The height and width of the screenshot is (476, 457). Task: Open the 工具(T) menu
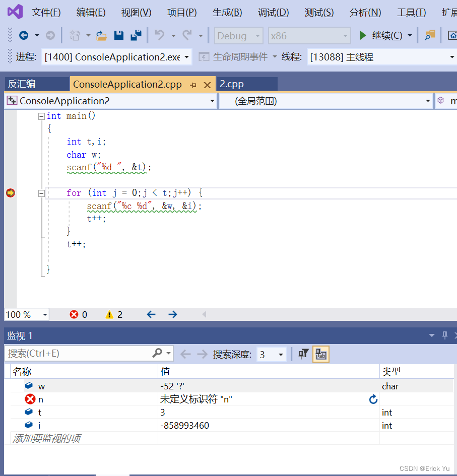tap(412, 13)
